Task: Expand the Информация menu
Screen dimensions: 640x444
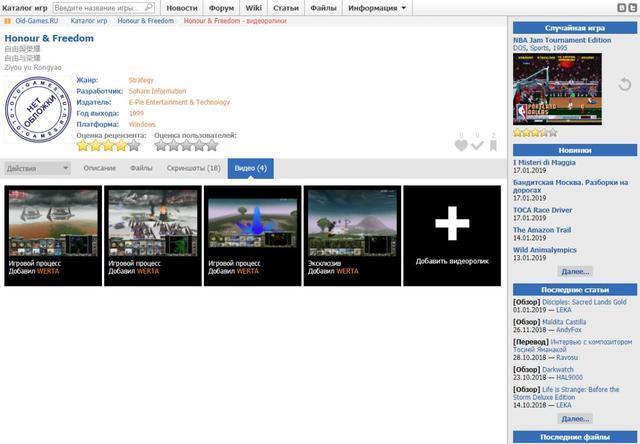Action: tap(377, 8)
